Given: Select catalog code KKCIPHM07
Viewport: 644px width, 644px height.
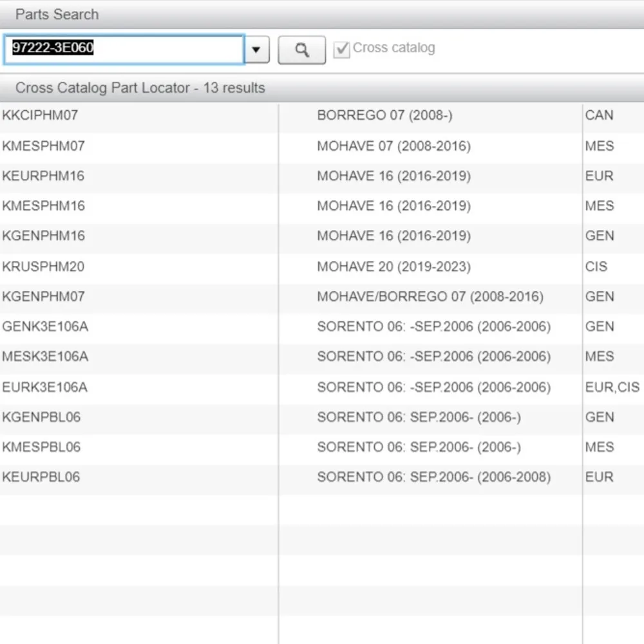Looking at the screenshot, I should pyautogui.click(x=40, y=115).
